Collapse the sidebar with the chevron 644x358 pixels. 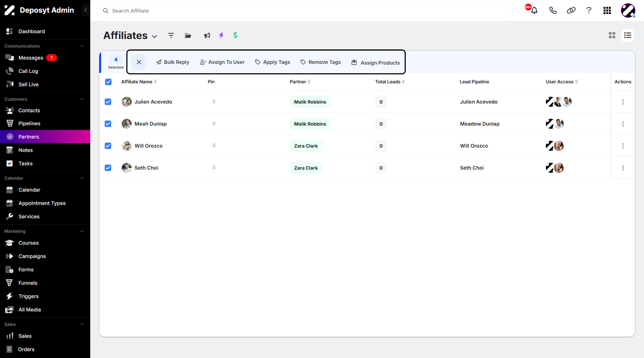coord(86,10)
